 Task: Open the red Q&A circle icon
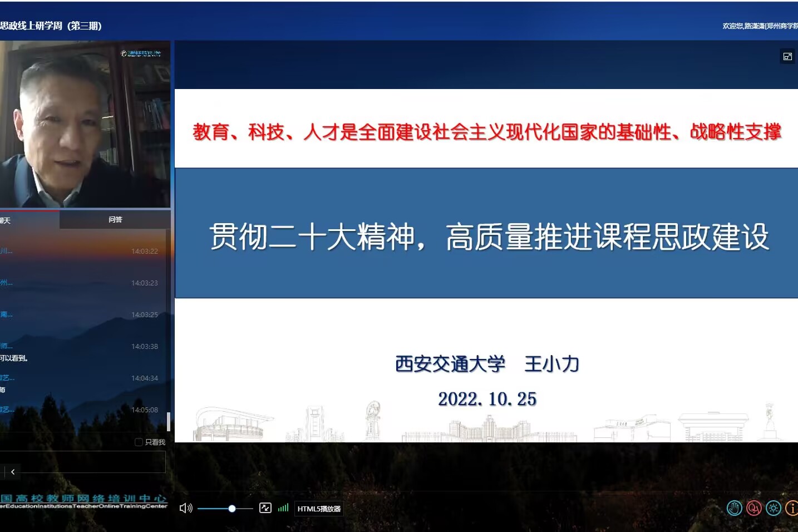[x=754, y=508]
